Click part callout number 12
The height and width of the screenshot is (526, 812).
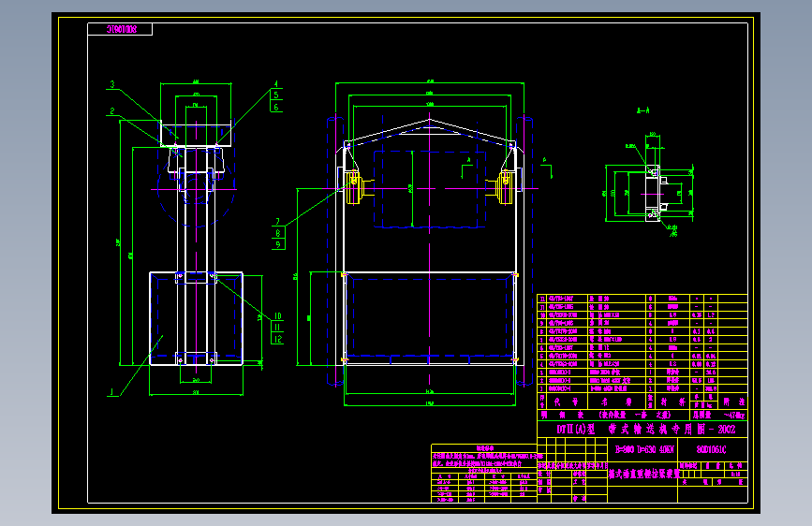277,339
